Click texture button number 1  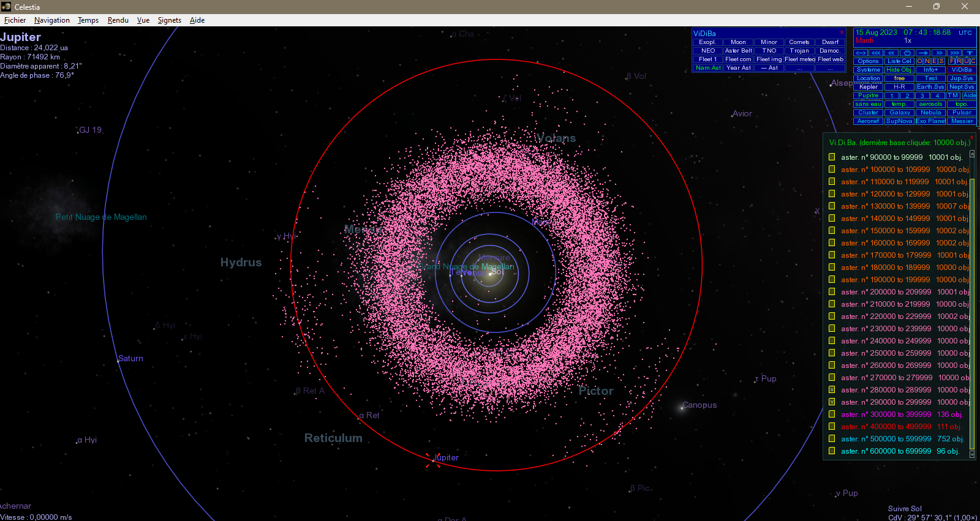(x=892, y=96)
